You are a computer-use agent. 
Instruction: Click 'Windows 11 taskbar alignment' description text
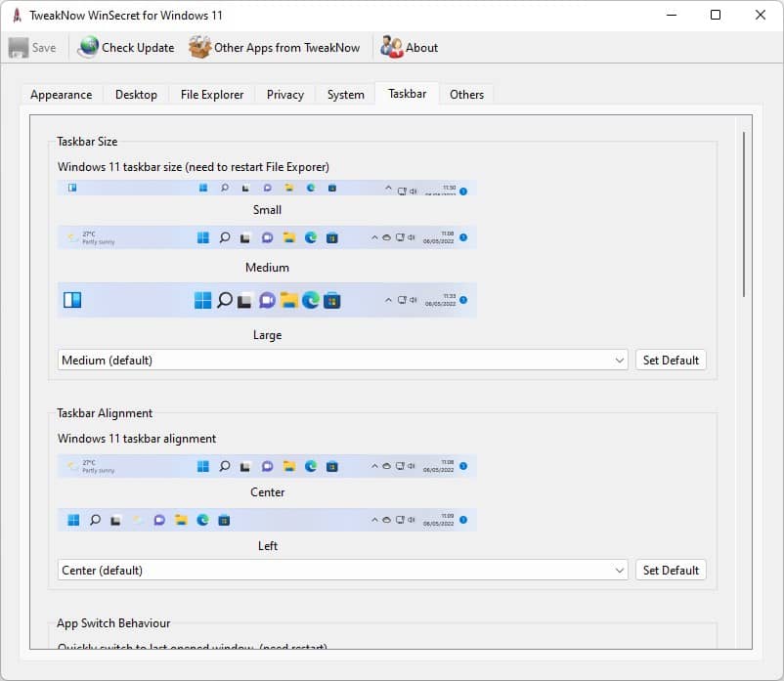click(x=137, y=438)
